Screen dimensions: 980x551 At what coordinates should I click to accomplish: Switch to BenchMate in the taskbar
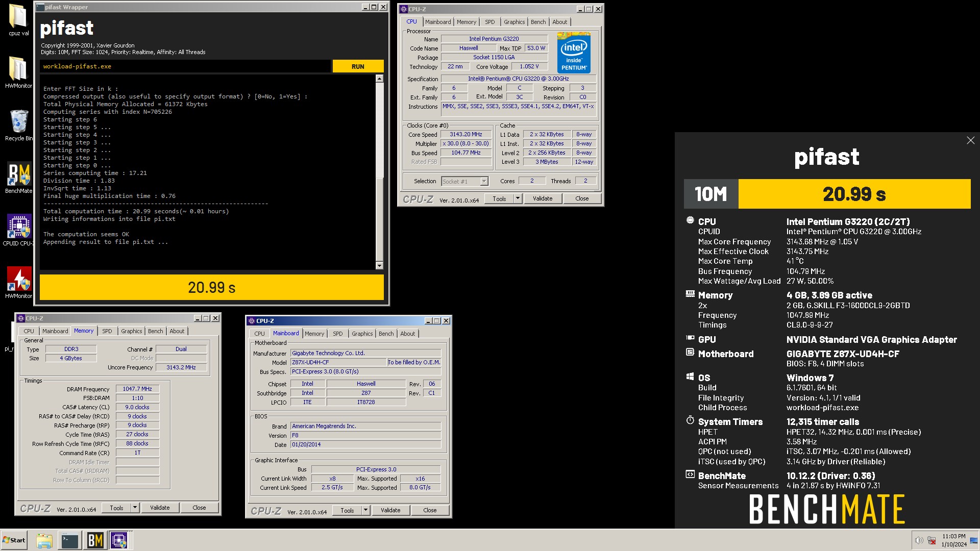point(95,540)
